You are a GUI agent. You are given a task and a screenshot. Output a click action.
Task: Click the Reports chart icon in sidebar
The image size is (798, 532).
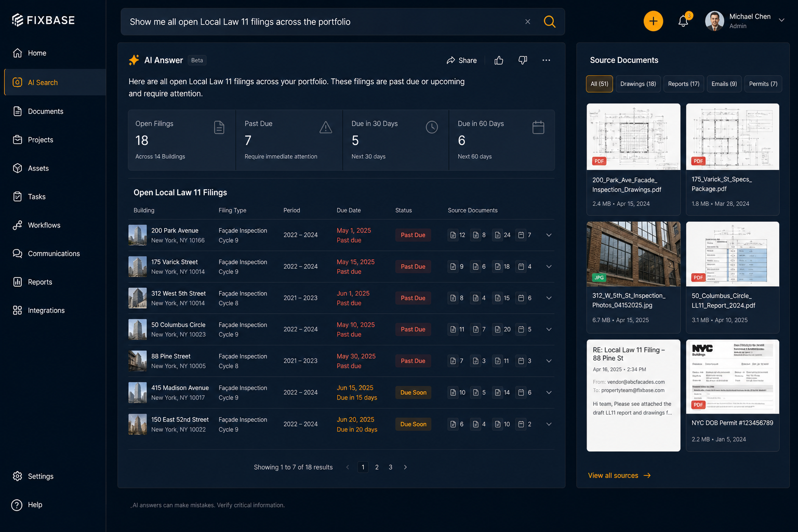point(18,282)
